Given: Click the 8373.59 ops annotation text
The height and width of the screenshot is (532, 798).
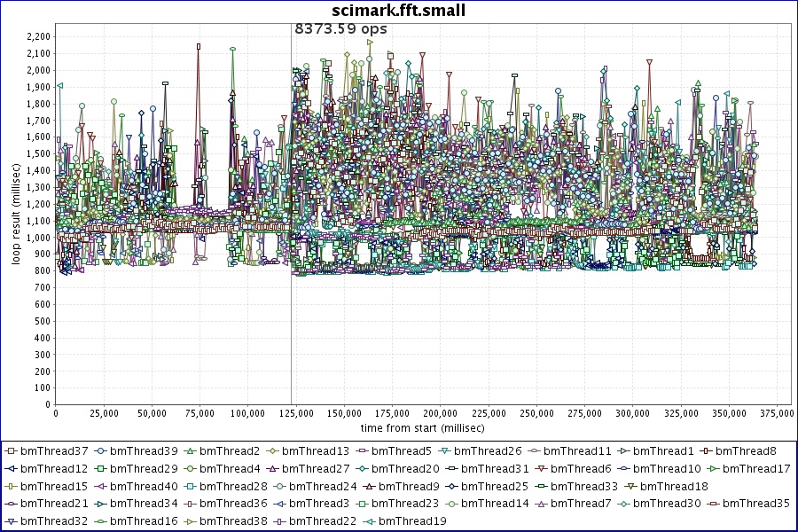Looking at the screenshot, I should tap(340, 28).
